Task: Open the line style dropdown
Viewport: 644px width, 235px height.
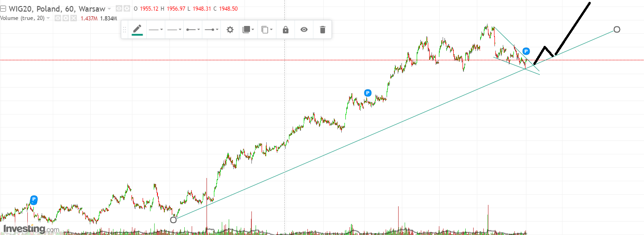Action: pyautogui.click(x=156, y=30)
